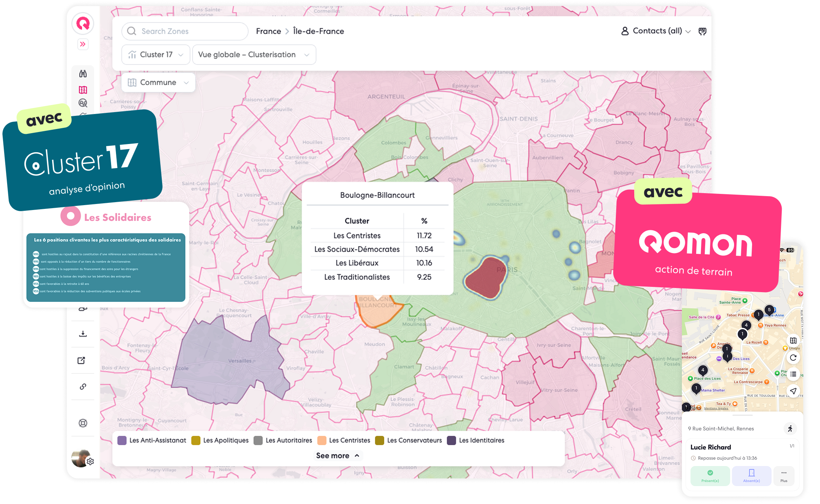Mark Lucie Richard as Présent(e)
This screenshot has width=820, height=504.
click(x=710, y=475)
